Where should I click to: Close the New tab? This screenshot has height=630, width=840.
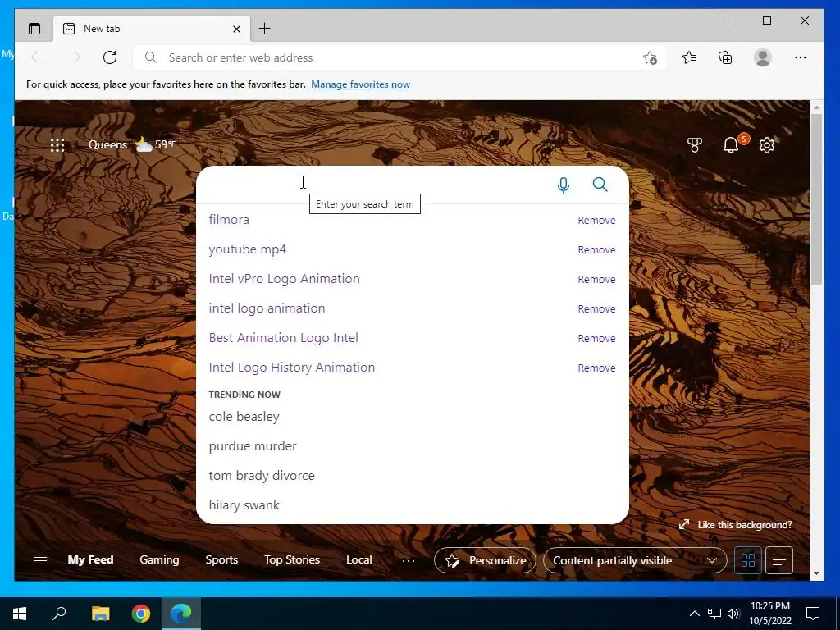tap(236, 29)
